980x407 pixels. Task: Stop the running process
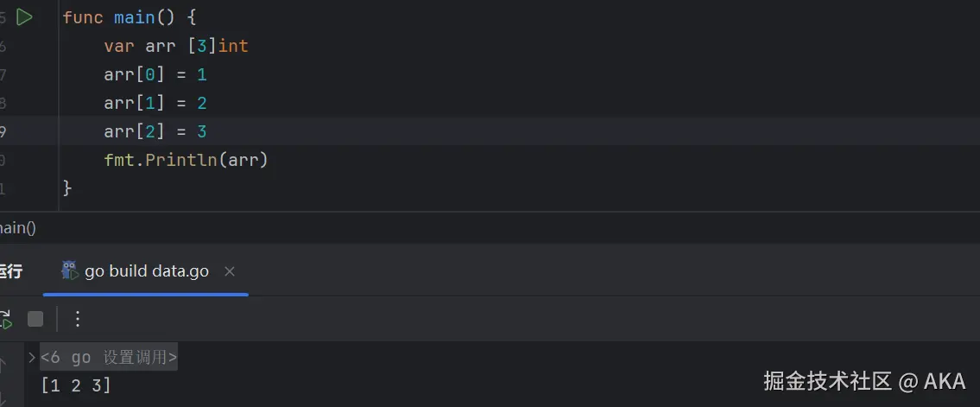(x=35, y=319)
